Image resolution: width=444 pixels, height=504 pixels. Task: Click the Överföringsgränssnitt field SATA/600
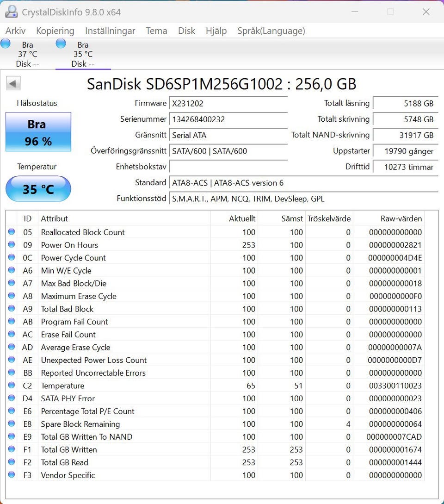tap(228, 151)
